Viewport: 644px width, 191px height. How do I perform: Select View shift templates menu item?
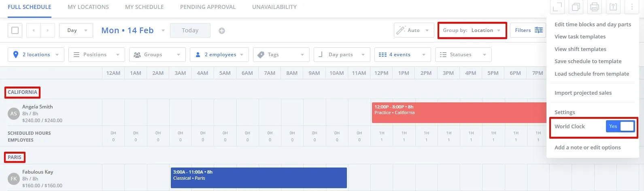point(580,49)
